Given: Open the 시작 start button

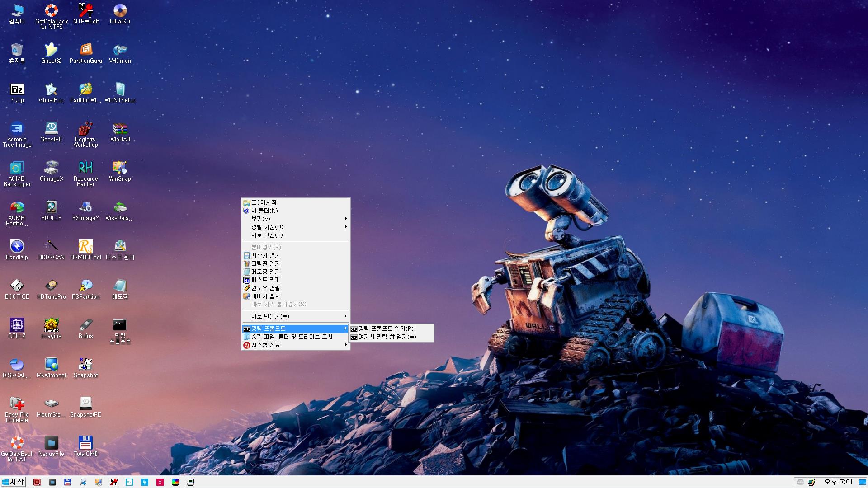Looking at the screenshot, I should pos(13,482).
